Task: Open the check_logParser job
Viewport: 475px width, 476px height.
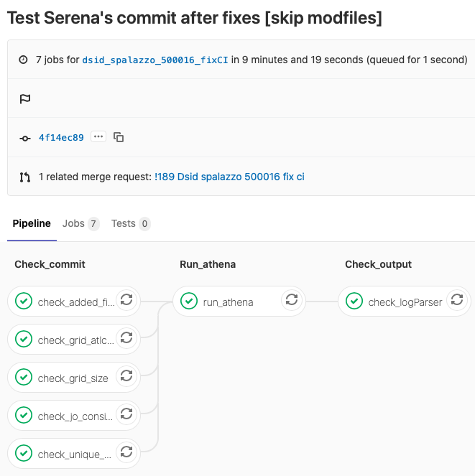Action: (395, 302)
